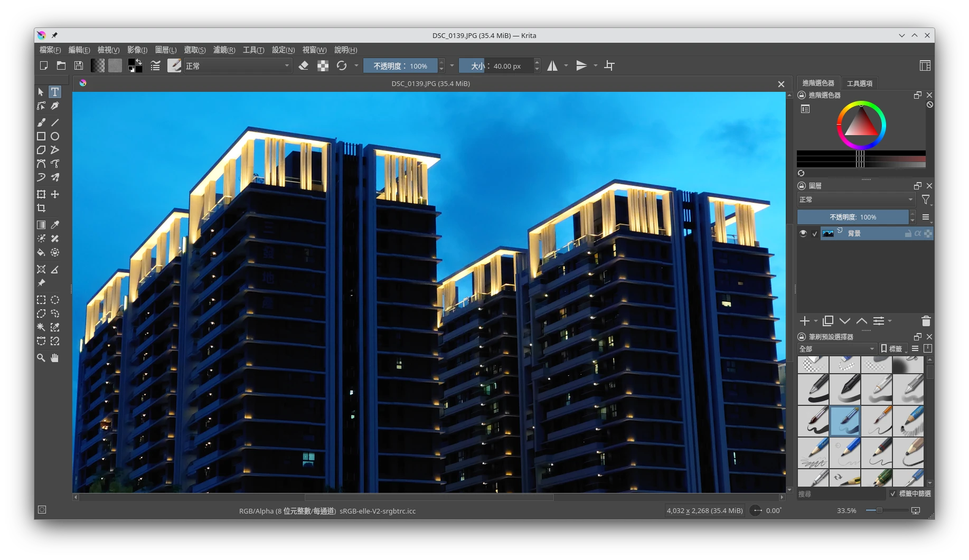
Task: Select the Text tool in toolbox
Action: click(55, 92)
